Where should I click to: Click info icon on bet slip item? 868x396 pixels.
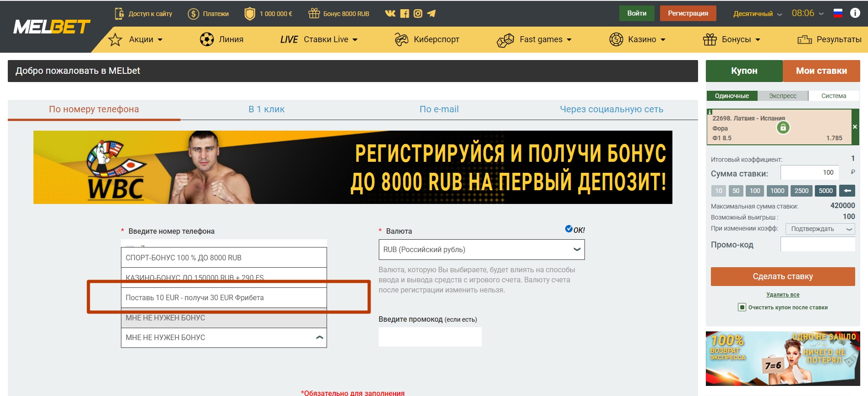pyautogui.click(x=710, y=112)
